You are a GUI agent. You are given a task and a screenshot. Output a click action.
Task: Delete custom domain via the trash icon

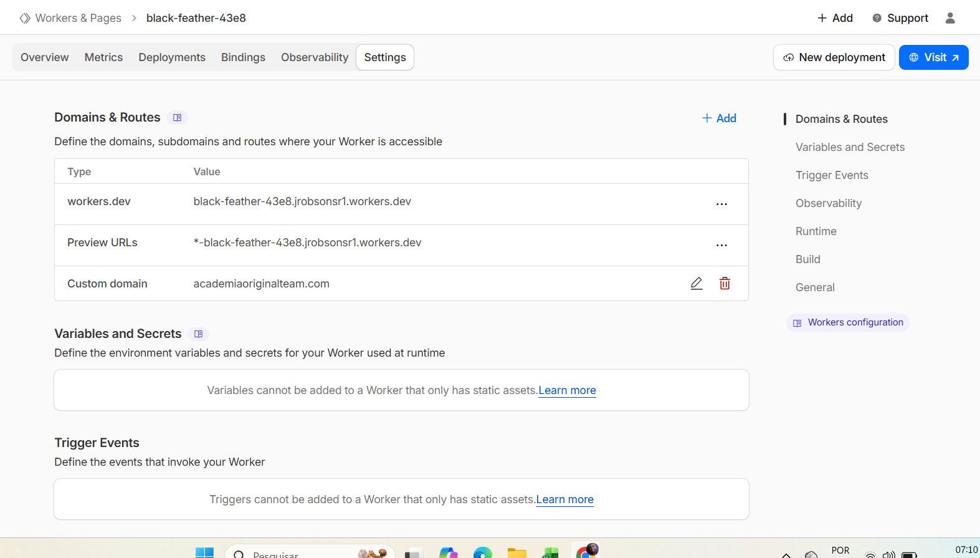[725, 284]
